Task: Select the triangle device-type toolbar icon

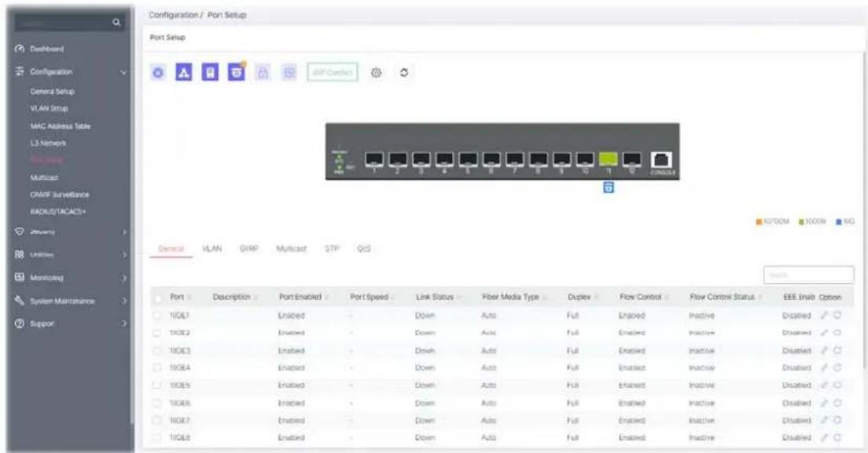Action: click(x=184, y=72)
